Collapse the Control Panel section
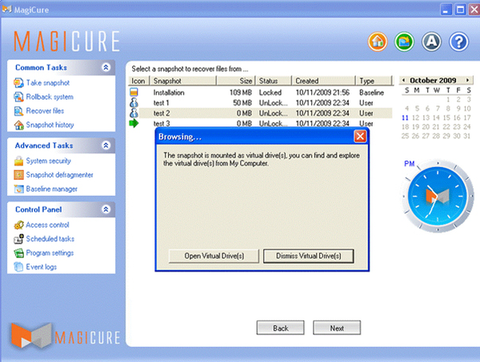The image size is (480, 362). (106, 209)
